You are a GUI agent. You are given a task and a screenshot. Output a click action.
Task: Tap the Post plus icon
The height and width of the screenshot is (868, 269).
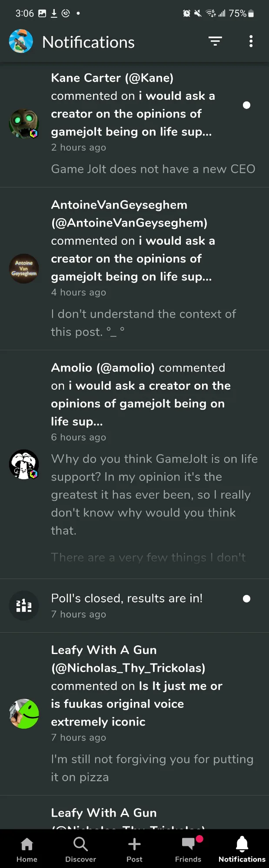click(134, 849)
